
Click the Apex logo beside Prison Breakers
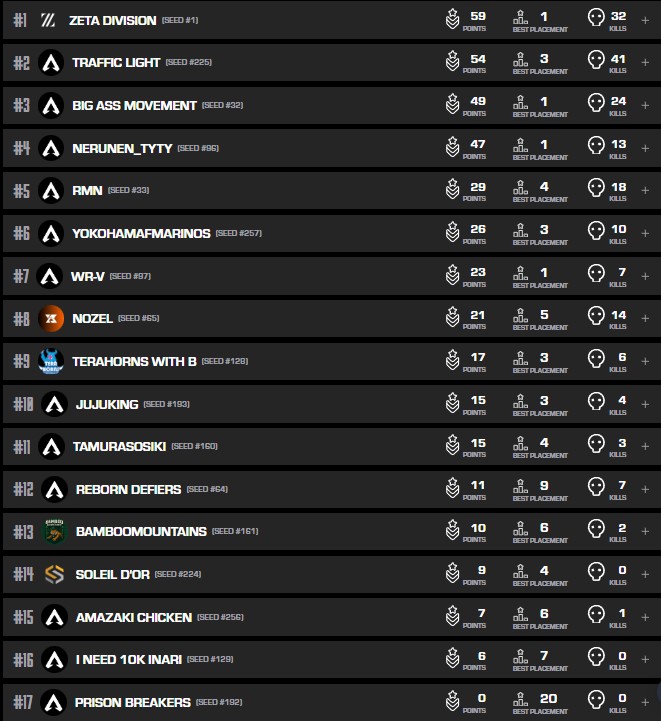54,702
